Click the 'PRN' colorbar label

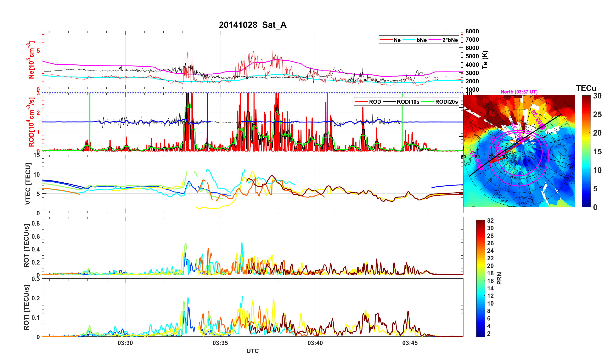click(x=499, y=278)
